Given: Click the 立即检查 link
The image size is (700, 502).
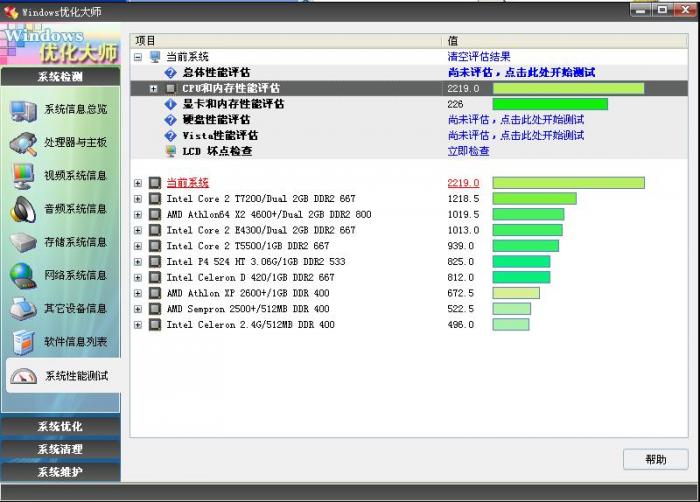Looking at the screenshot, I should click(x=468, y=151).
